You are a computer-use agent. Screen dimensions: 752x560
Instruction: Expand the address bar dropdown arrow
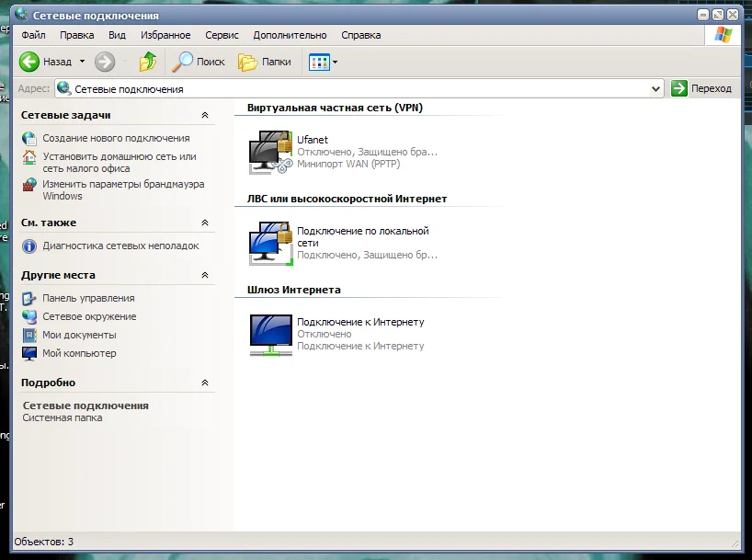point(655,89)
